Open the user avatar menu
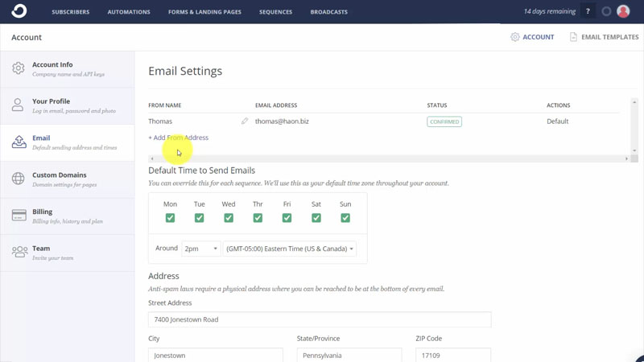 click(622, 12)
